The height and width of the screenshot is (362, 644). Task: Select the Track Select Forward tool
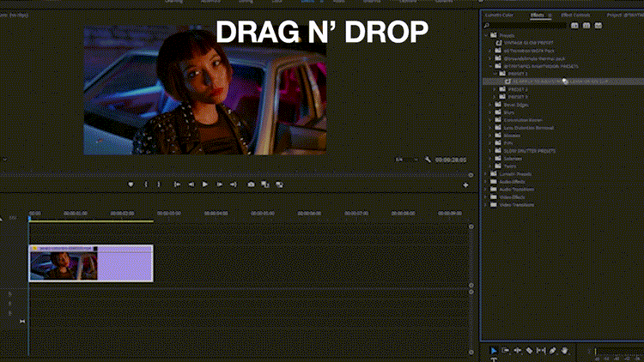(x=505, y=350)
